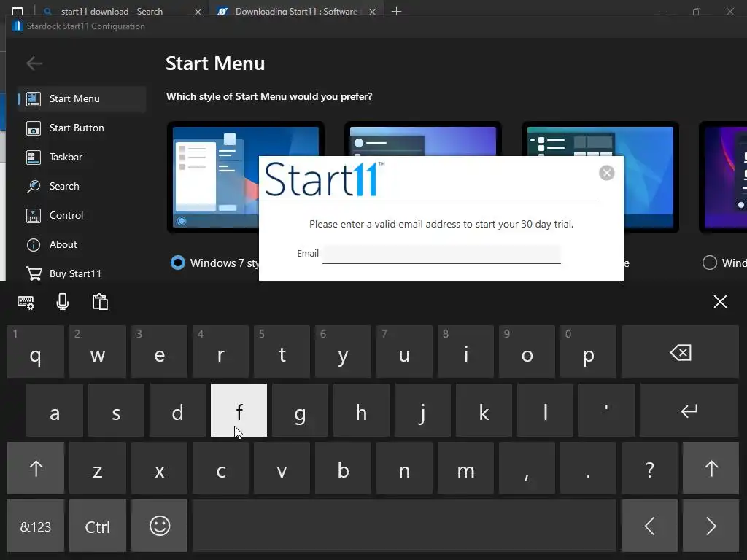Go back using the arrow in Start11 configuration
747x560 pixels.
point(34,63)
